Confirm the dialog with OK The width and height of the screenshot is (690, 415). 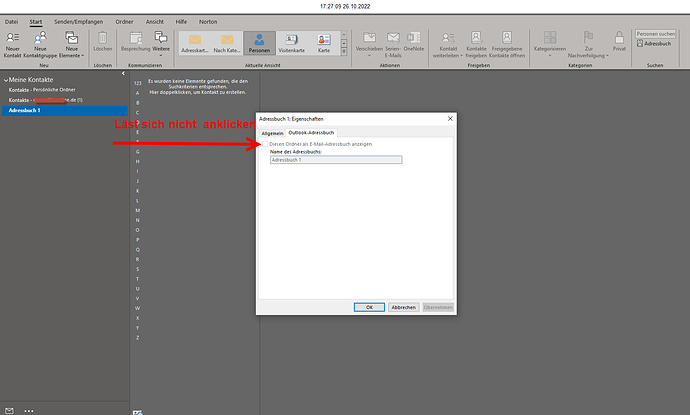tap(369, 307)
